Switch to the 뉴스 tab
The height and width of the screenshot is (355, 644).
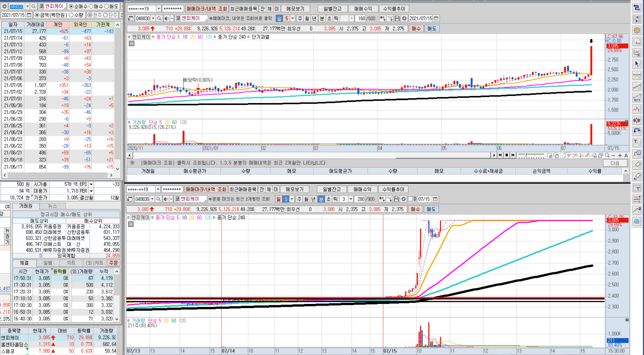click(x=52, y=206)
